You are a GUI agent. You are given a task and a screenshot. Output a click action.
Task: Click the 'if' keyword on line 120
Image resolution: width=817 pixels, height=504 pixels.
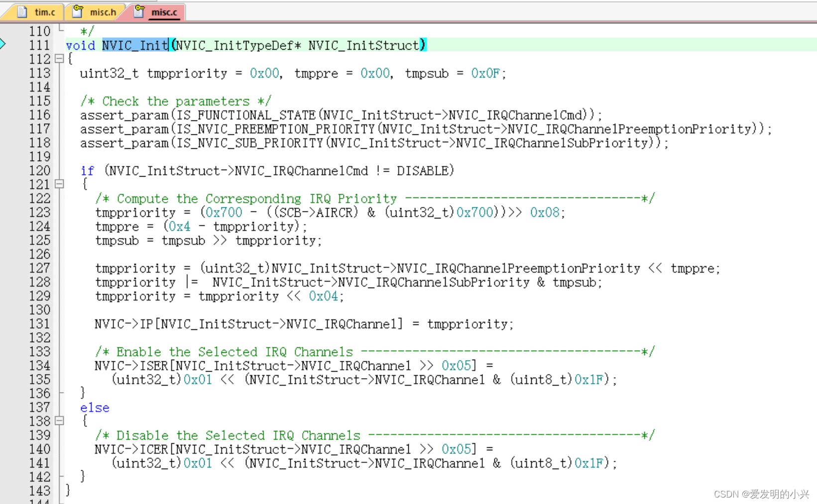click(87, 171)
